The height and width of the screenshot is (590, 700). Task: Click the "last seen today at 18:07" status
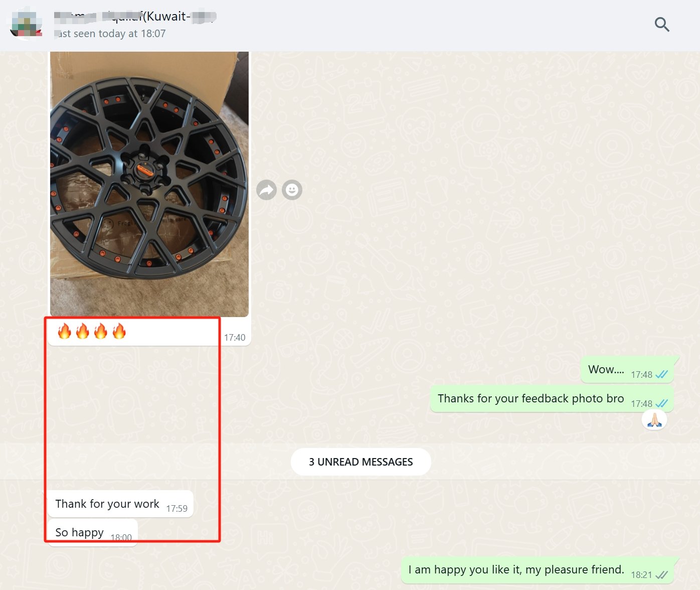coord(110,34)
